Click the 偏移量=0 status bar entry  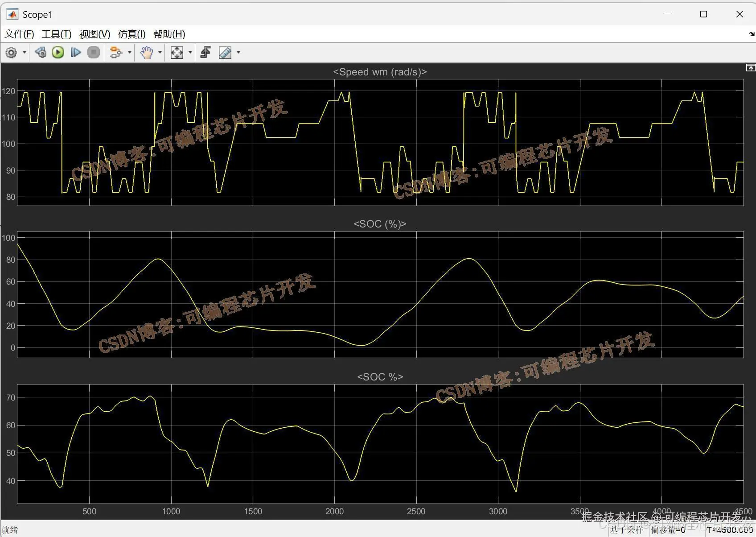(668, 530)
